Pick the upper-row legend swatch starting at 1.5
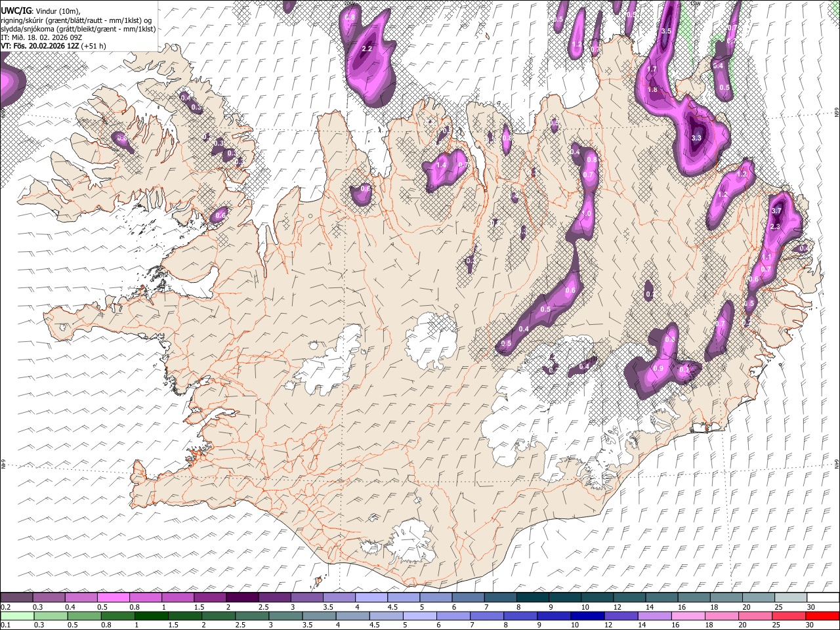This screenshot has width=840, height=630. coord(210,597)
